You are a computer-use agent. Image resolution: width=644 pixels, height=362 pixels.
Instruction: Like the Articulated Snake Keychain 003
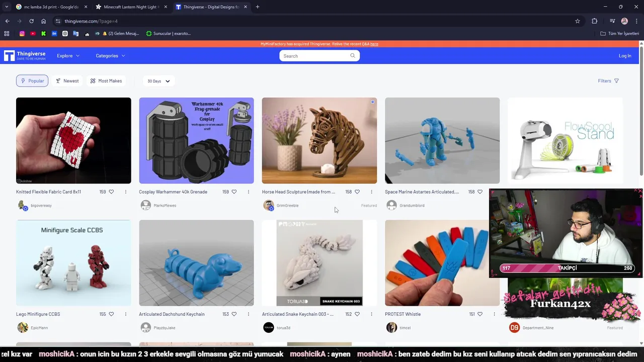[357, 314]
